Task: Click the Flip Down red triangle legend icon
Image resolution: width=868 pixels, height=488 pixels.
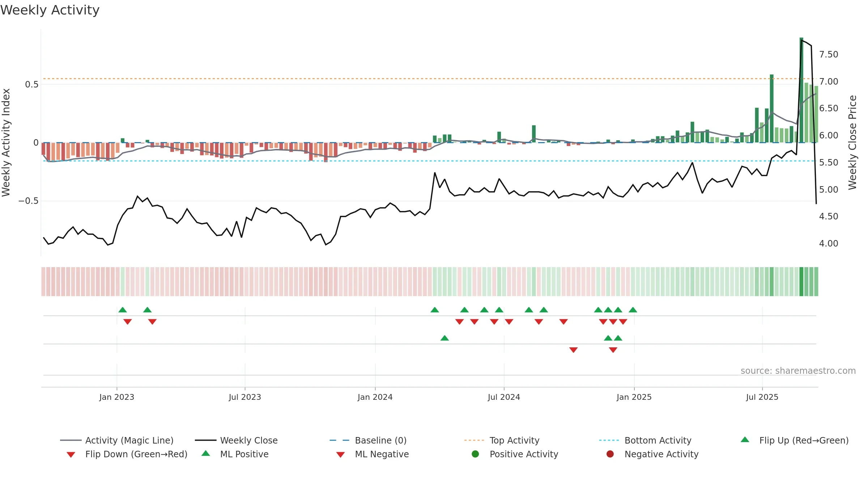Action: (x=71, y=455)
